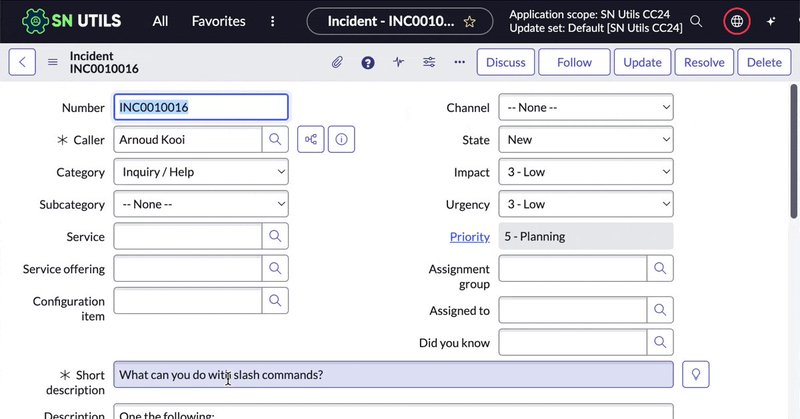800x419 pixels.
Task: Click the Follow button
Action: click(574, 62)
